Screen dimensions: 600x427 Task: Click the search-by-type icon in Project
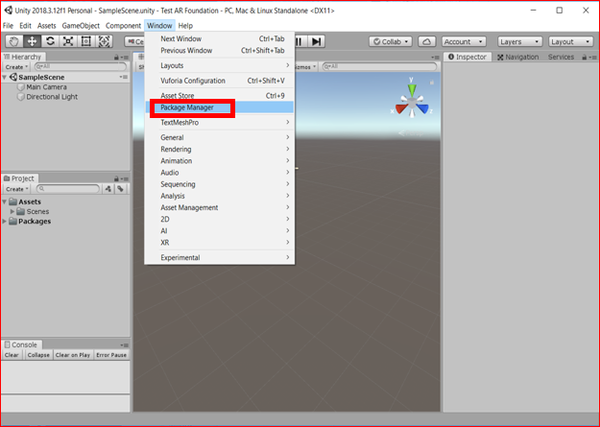point(108,189)
